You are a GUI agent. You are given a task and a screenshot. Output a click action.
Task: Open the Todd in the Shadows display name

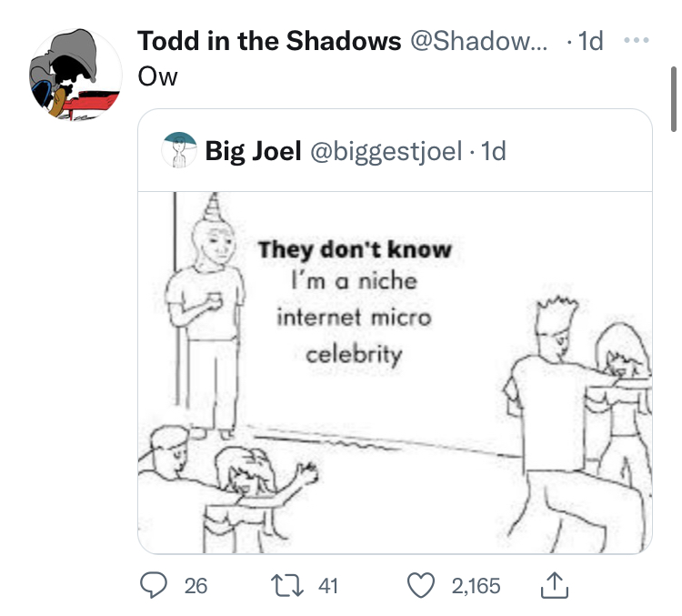click(269, 41)
